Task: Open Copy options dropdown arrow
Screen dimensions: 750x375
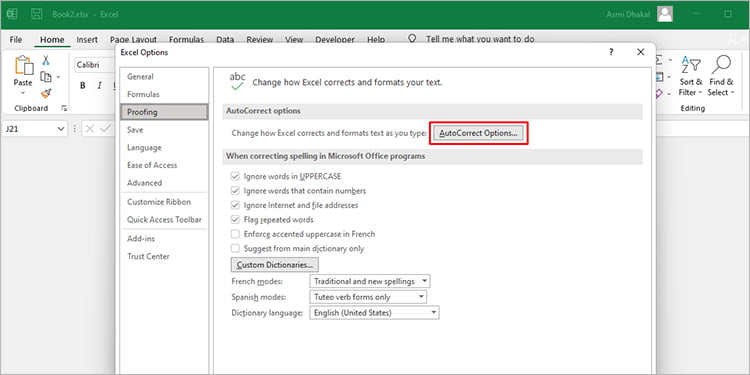Action: tap(58, 77)
